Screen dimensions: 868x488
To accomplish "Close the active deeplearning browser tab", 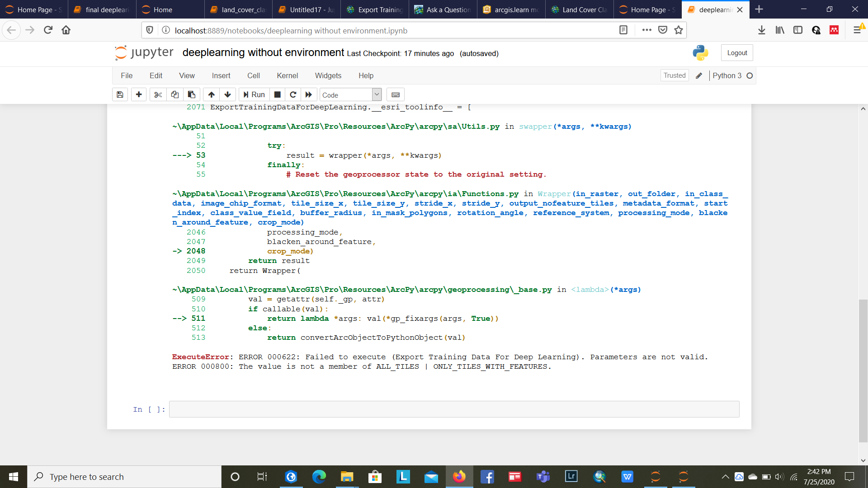I will tap(740, 9).
